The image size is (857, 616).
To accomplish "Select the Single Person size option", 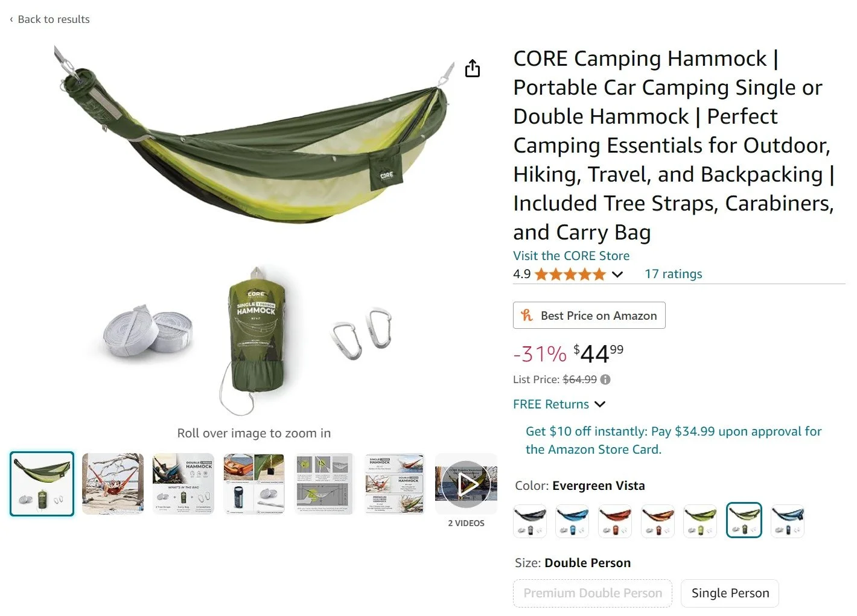I will (730, 593).
